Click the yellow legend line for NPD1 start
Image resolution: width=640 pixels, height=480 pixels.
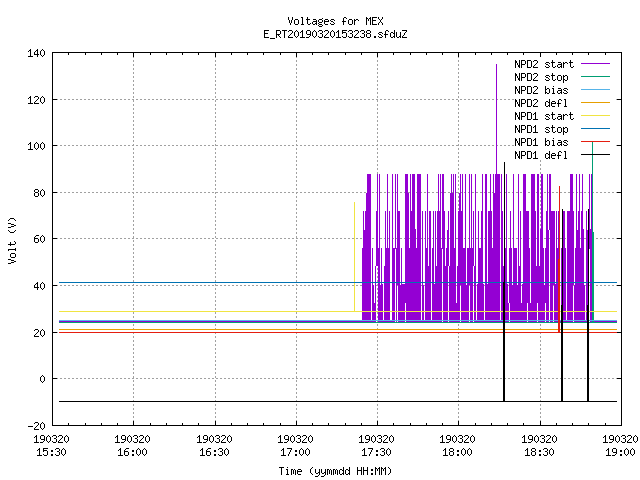click(595, 116)
